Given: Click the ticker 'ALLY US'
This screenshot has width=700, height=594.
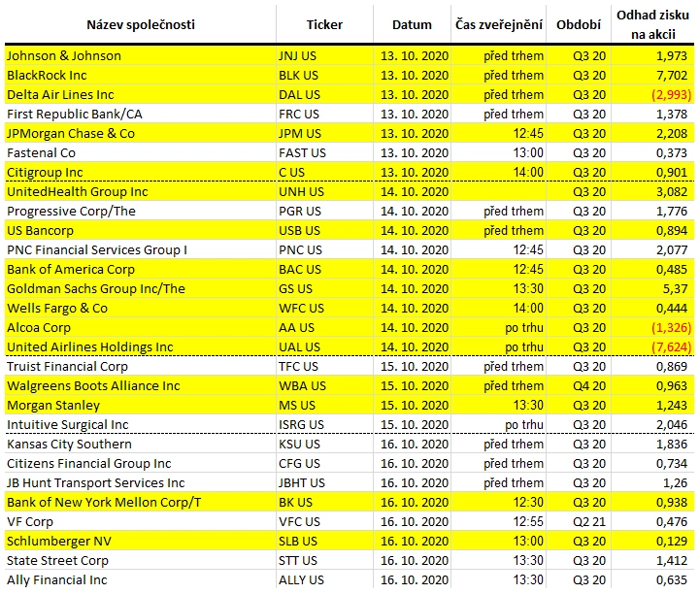Looking at the screenshot, I should coord(301,579).
